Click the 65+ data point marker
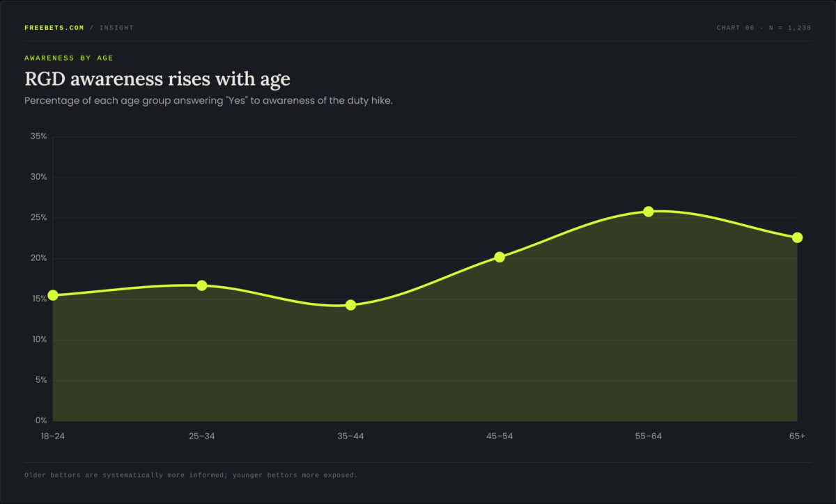 (797, 237)
